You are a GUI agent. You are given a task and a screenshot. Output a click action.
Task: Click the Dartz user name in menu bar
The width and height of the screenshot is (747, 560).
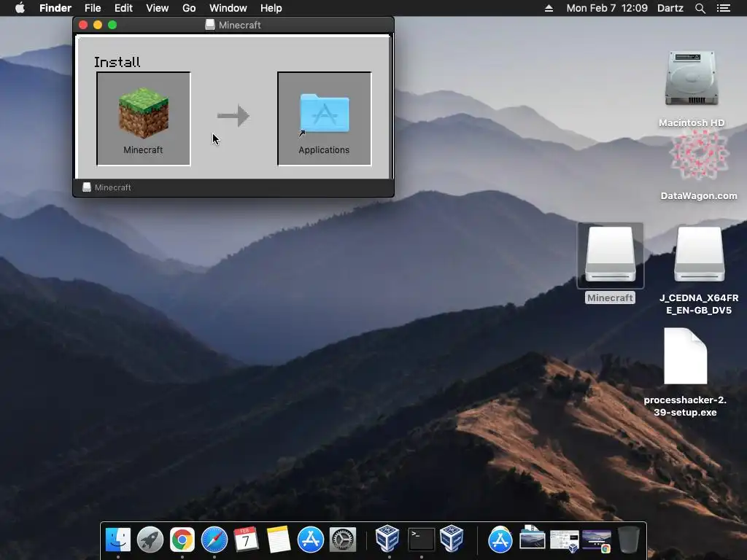pos(670,8)
